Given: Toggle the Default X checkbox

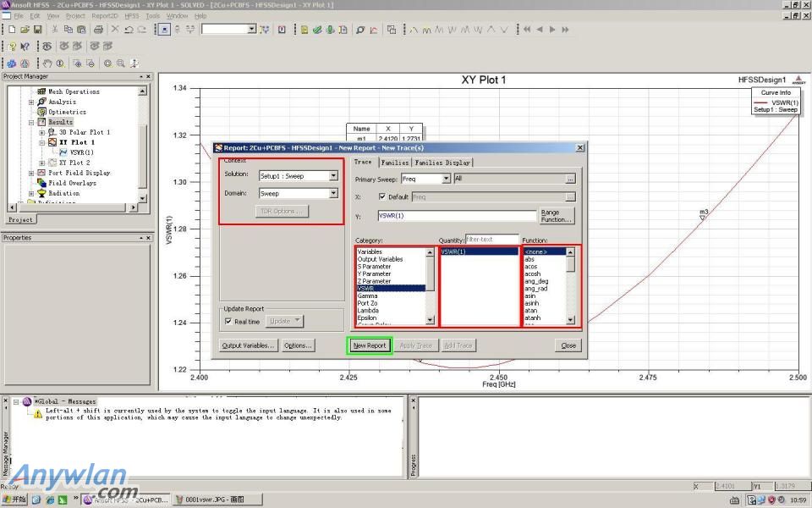Looking at the screenshot, I should point(382,196).
